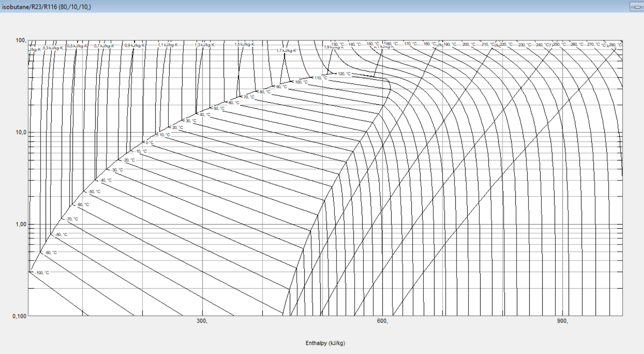Click the isobutane/R23/R116 window title
Viewport: 644px width, 354px height.
46,7
